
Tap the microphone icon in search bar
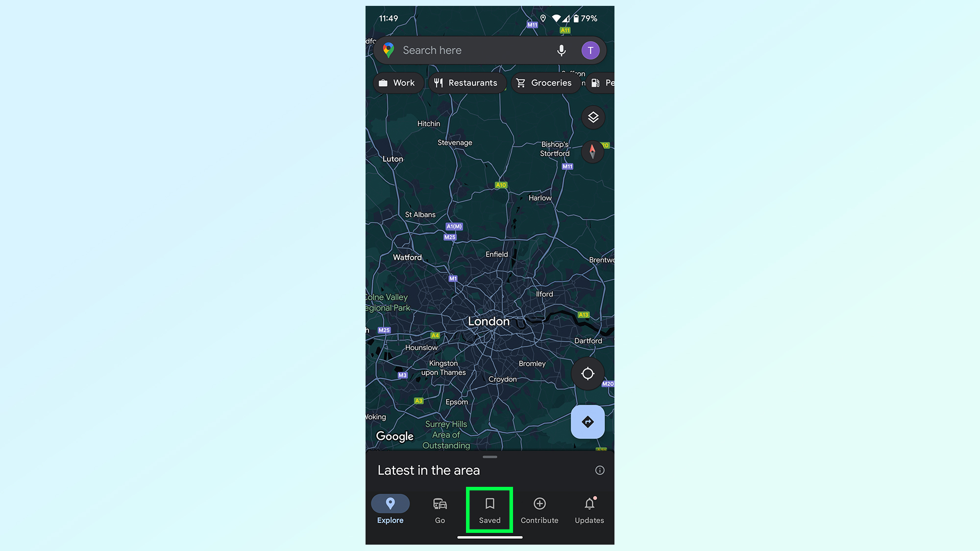562,50
